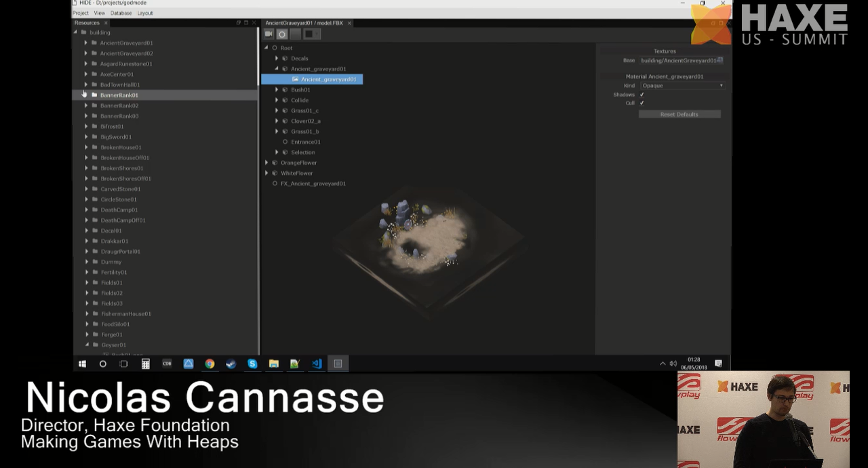The image size is (868, 468).
Task: Click the Entrance01 circle node icon
Action: coord(285,142)
